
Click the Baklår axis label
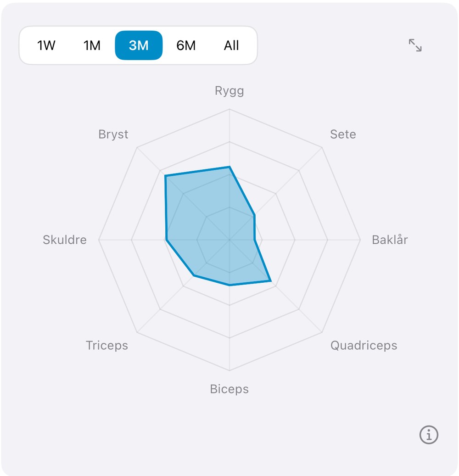[390, 240]
